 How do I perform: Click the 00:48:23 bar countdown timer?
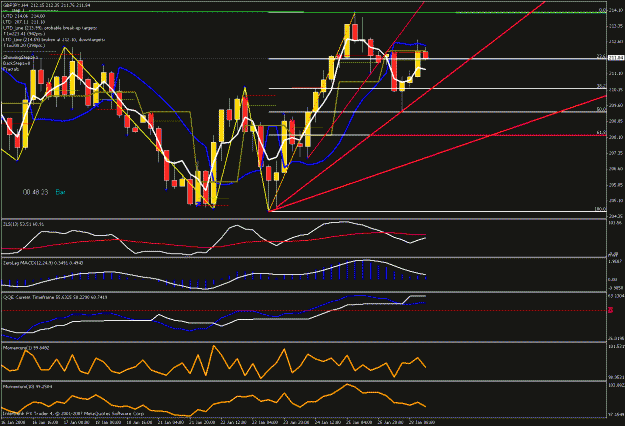(x=35, y=192)
